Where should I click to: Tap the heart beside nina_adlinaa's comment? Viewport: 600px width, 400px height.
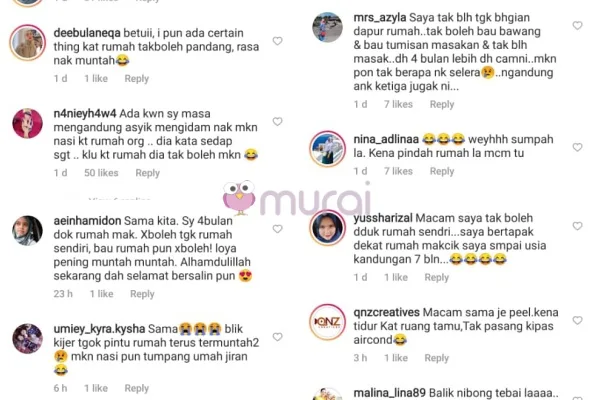577,147
